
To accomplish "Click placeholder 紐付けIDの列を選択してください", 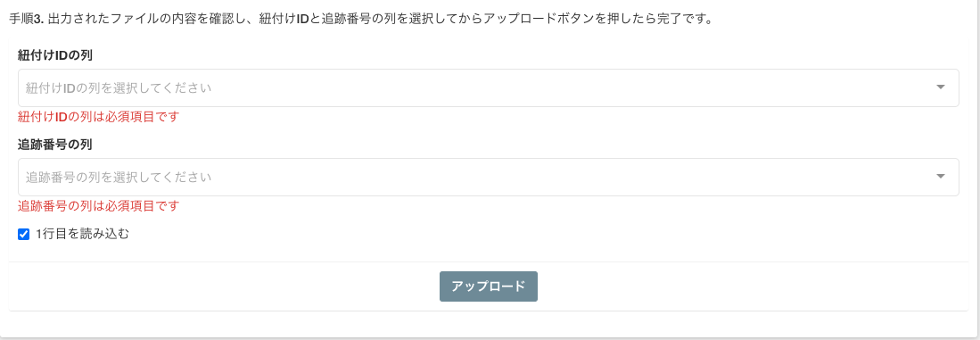I will coord(118,88).
